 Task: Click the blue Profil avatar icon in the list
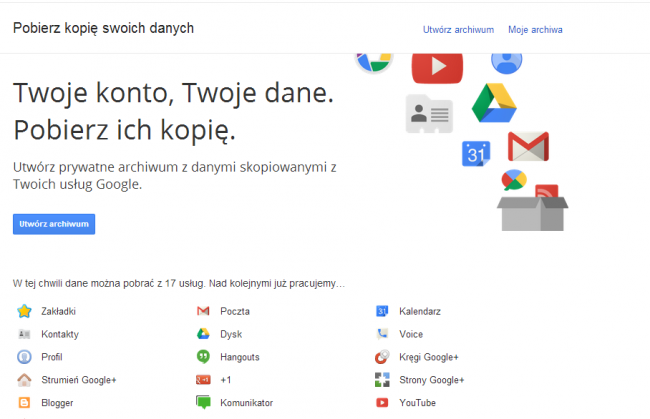tap(24, 357)
